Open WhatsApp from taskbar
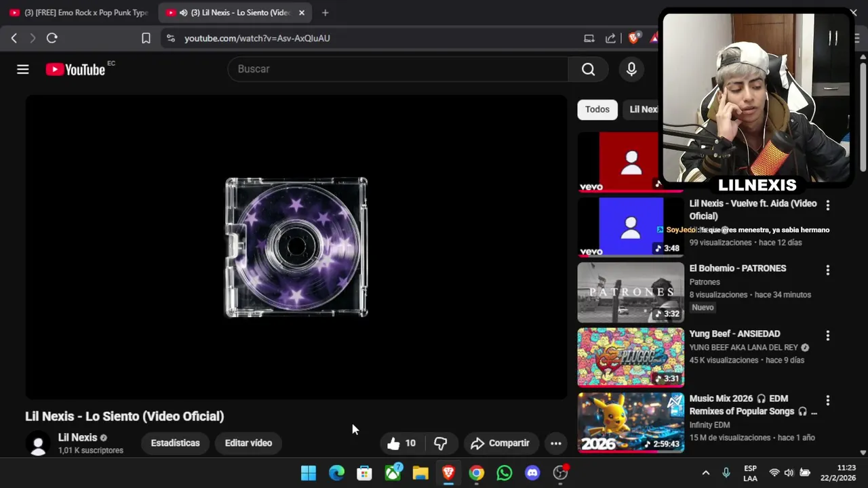The image size is (868, 488). coord(505,473)
